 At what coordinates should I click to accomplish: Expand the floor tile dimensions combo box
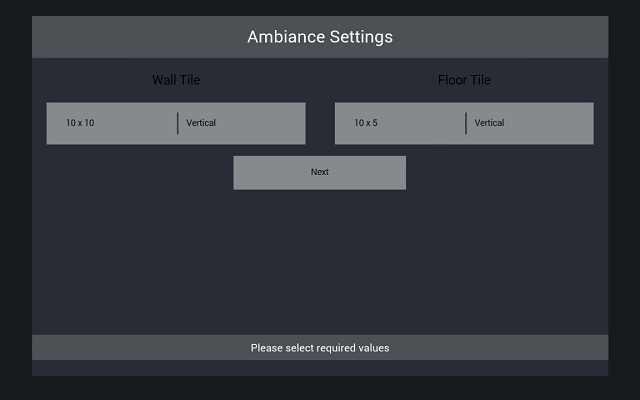[400, 123]
